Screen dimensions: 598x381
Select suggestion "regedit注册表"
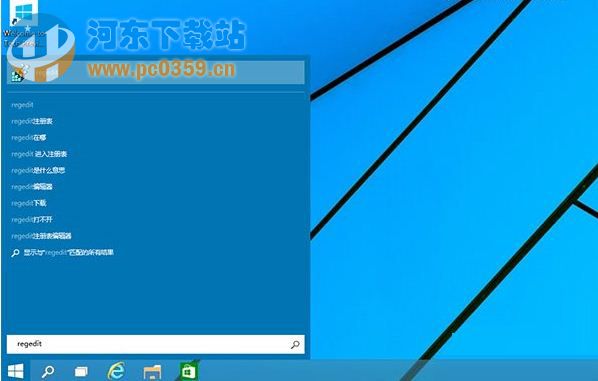coord(32,121)
